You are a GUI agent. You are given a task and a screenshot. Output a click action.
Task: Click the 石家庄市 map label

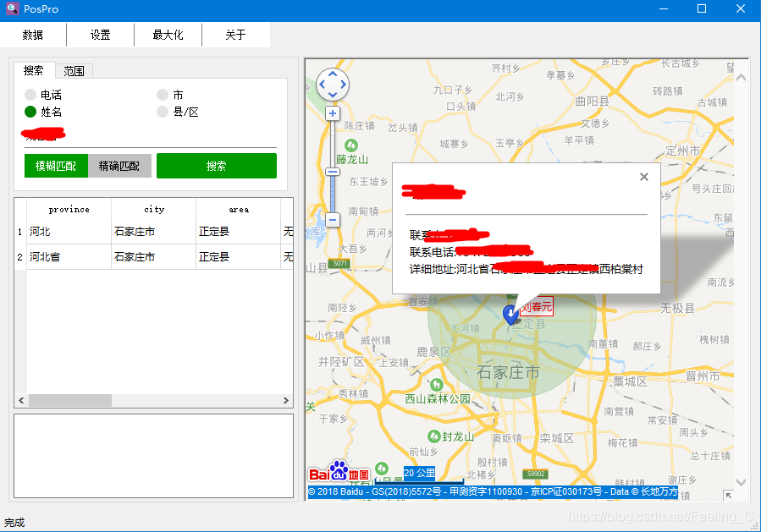[508, 372]
